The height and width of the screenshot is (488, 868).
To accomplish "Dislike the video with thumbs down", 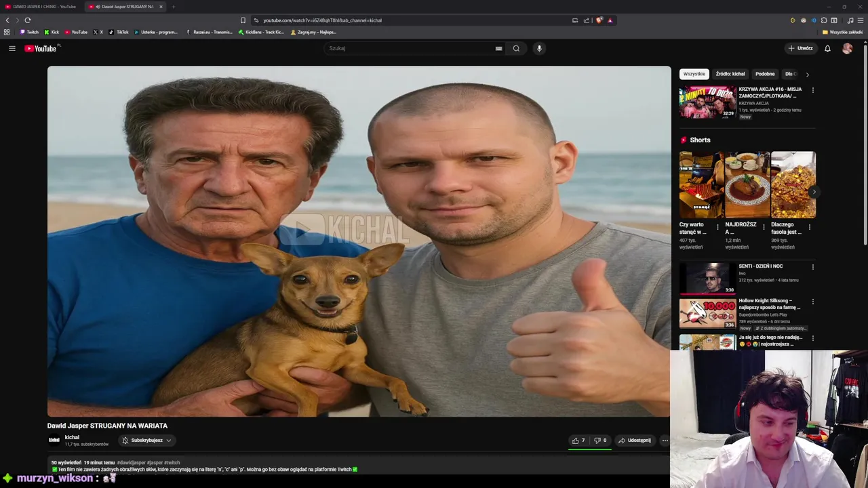I will [600, 441].
